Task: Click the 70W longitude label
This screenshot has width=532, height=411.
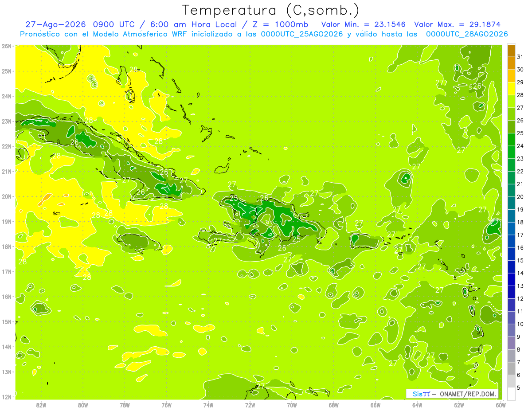Action: 292,405
